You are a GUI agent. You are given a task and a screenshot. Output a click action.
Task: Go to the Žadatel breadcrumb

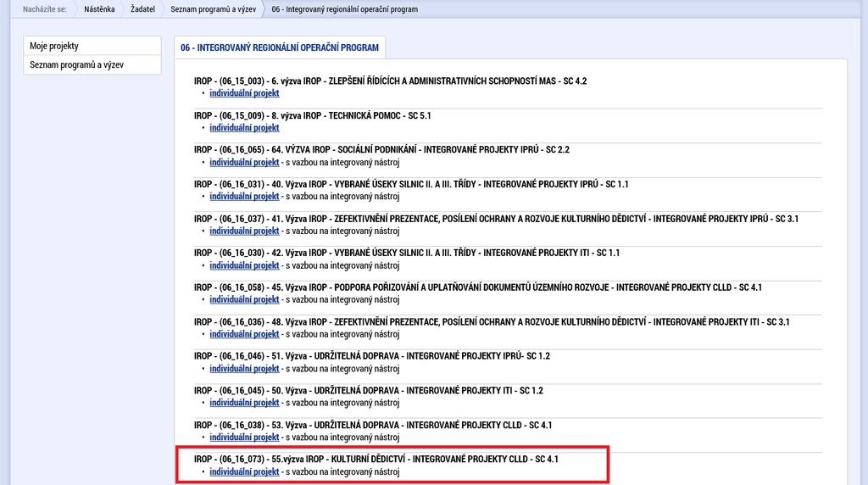[142, 8]
